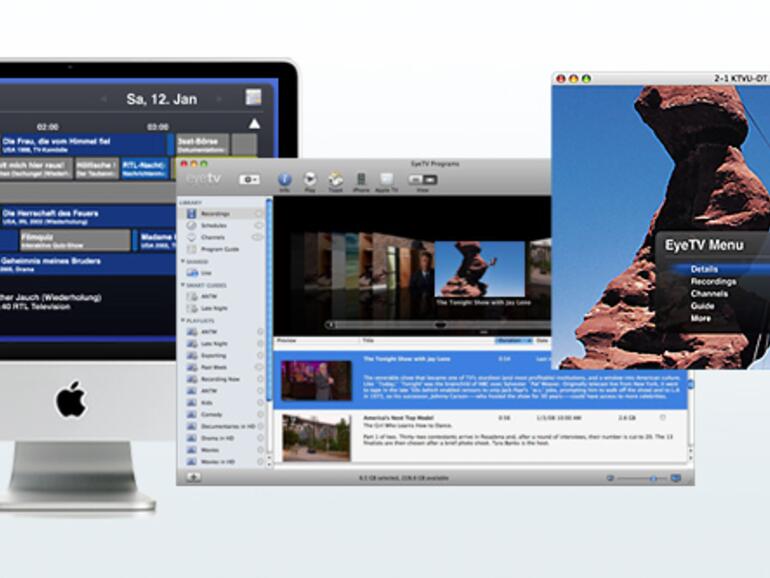
Task: Click the centered Cover Flow rock image
Action: [x=479, y=270]
